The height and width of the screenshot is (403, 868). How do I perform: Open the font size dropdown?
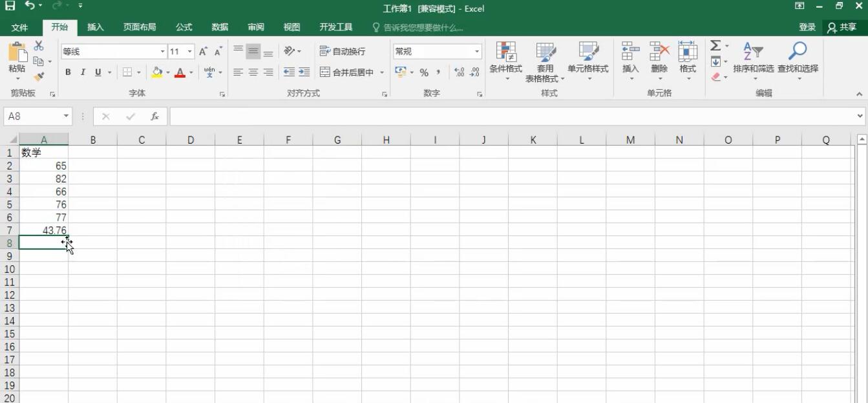tap(190, 52)
